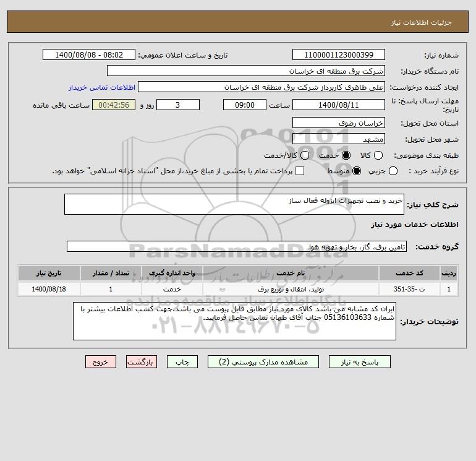The width and height of the screenshot is (476, 461).
Task: Open مشاهده مدارک پیوستی (2) button
Action: click(263, 362)
